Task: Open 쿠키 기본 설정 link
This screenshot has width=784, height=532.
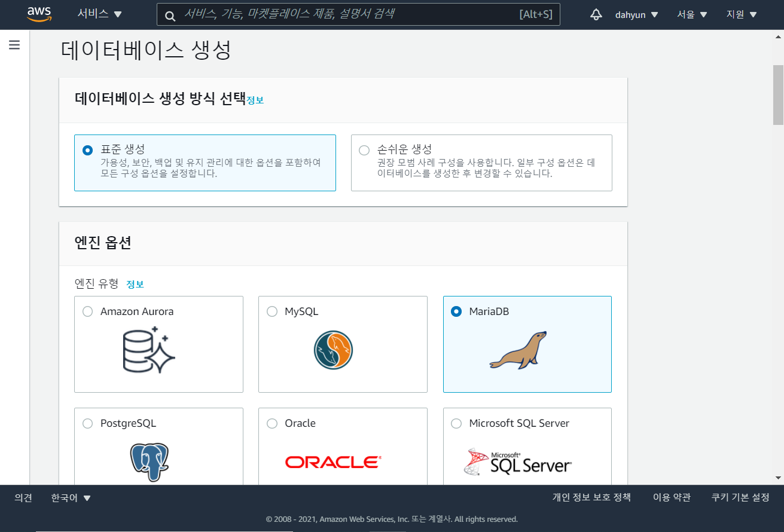Action: coord(740,497)
